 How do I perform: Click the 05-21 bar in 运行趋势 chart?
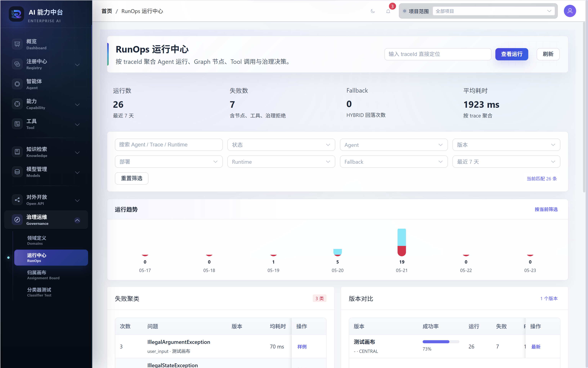(x=402, y=242)
